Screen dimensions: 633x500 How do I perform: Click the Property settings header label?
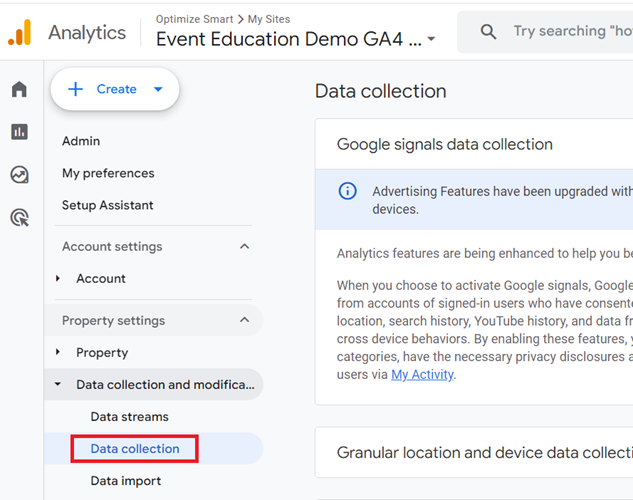click(113, 320)
